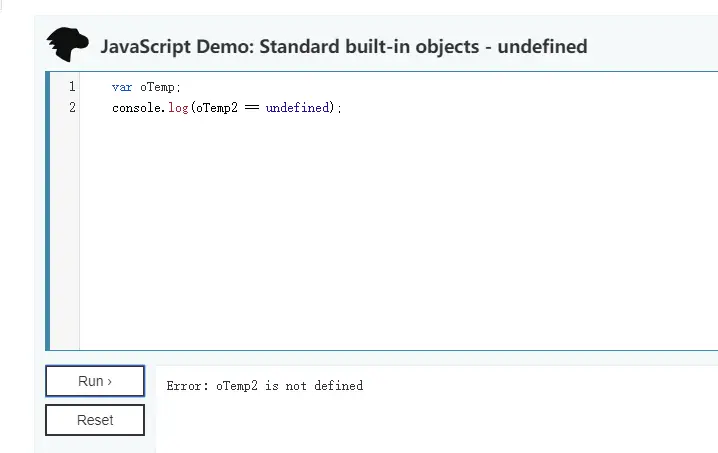This screenshot has width=718, height=453.
Task: Click the '==' operator in code
Action: click(251, 107)
